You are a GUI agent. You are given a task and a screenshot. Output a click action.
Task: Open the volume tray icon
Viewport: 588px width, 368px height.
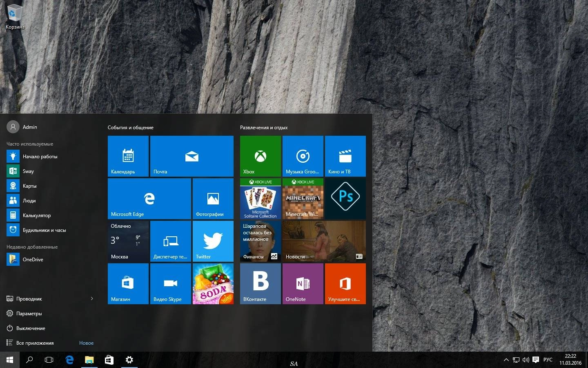(x=526, y=360)
